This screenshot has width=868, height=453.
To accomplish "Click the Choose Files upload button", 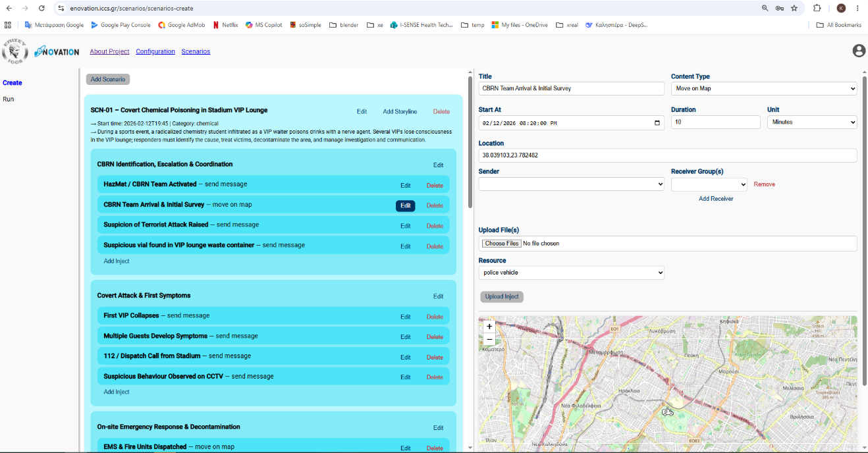I will 502,244.
